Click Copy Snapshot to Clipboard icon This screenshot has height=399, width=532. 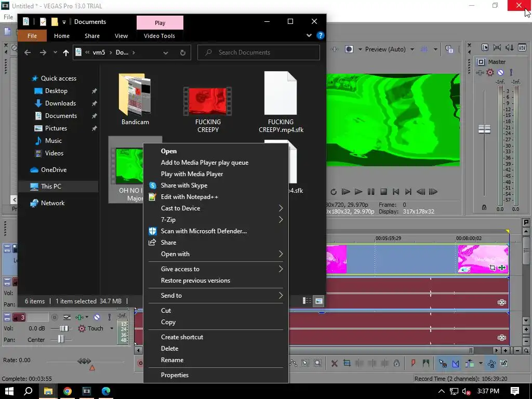point(449,49)
